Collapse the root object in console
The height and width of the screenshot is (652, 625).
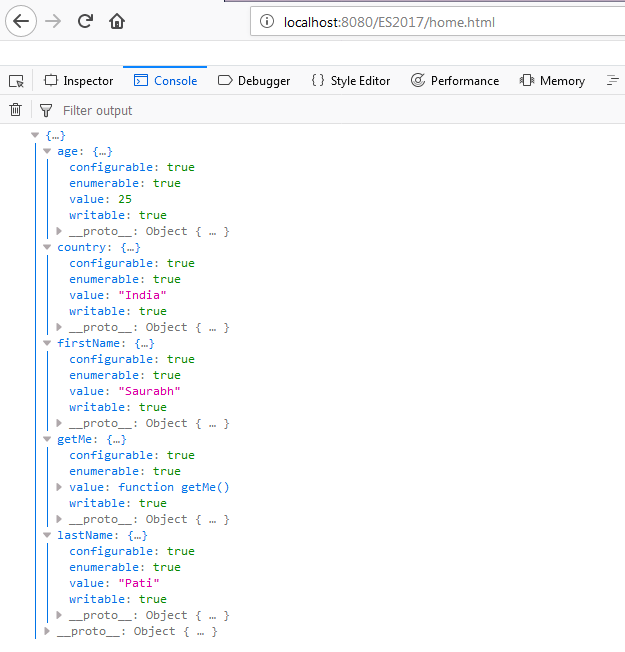point(36,135)
